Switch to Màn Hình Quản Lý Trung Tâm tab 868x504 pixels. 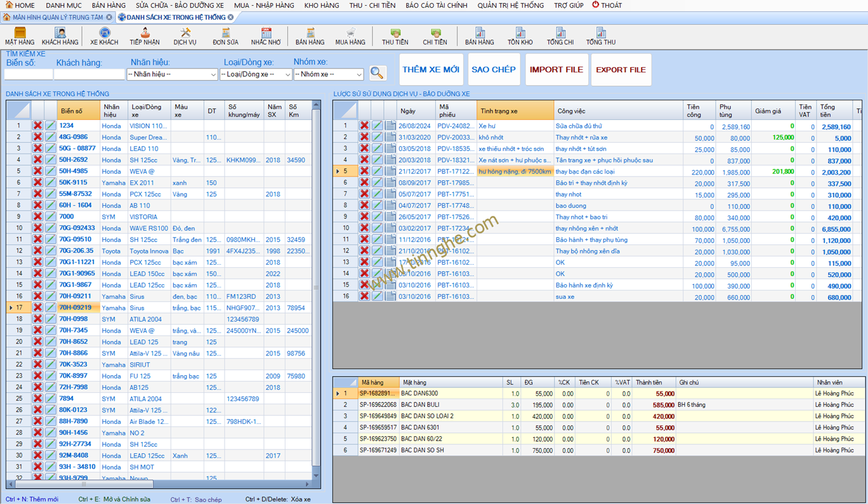[x=57, y=17]
